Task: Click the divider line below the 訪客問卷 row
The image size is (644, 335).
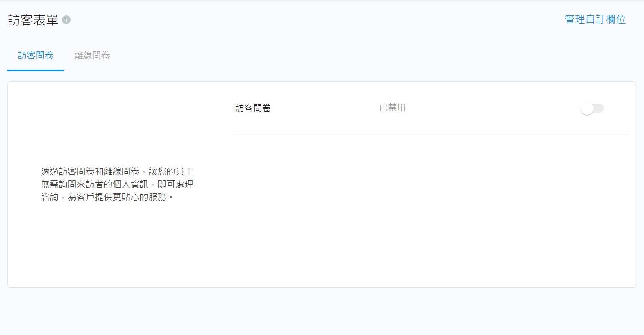Action: tap(431, 135)
